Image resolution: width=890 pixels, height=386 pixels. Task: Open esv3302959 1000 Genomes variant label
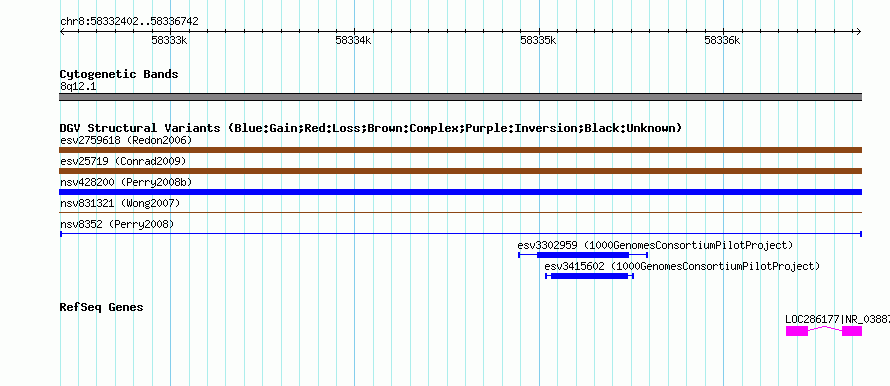pyautogui.click(x=655, y=245)
